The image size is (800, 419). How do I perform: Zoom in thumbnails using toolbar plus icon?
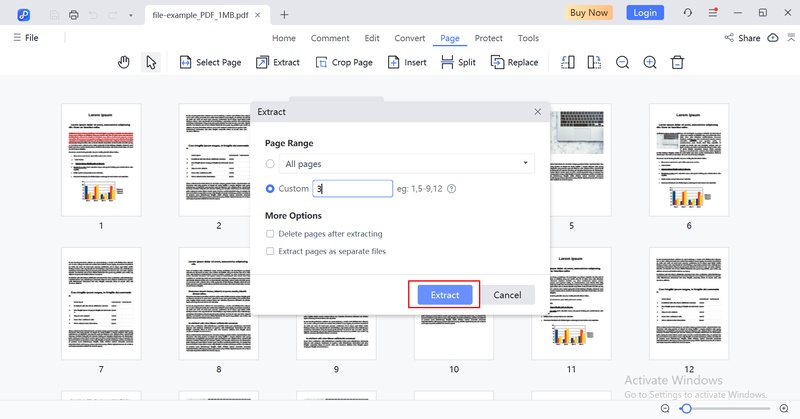point(649,62)
